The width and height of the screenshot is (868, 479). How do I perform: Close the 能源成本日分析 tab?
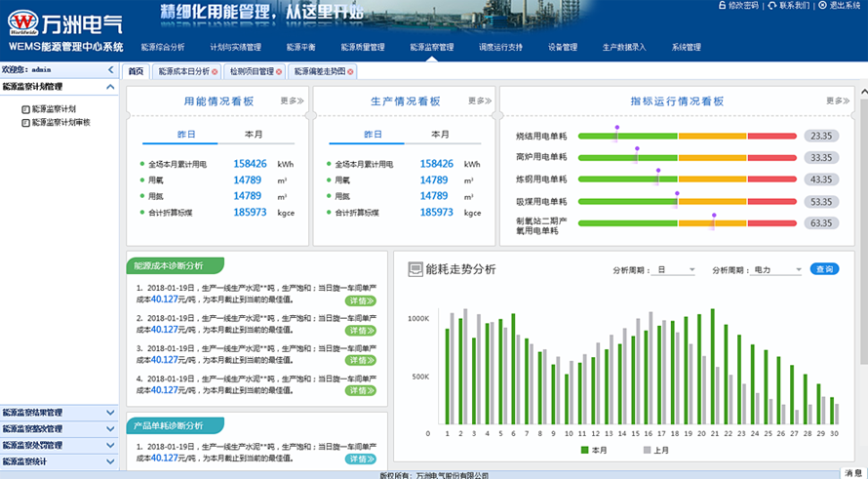(x=217, y=72)
